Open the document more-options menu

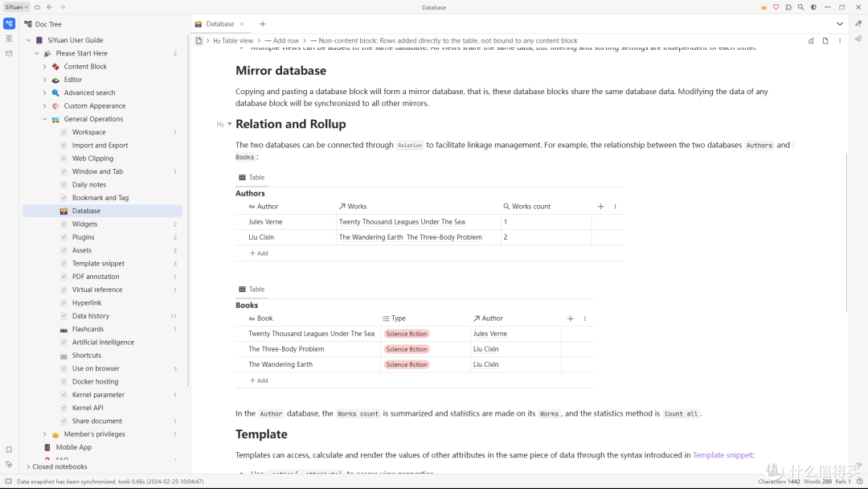[x=840, y=41]
